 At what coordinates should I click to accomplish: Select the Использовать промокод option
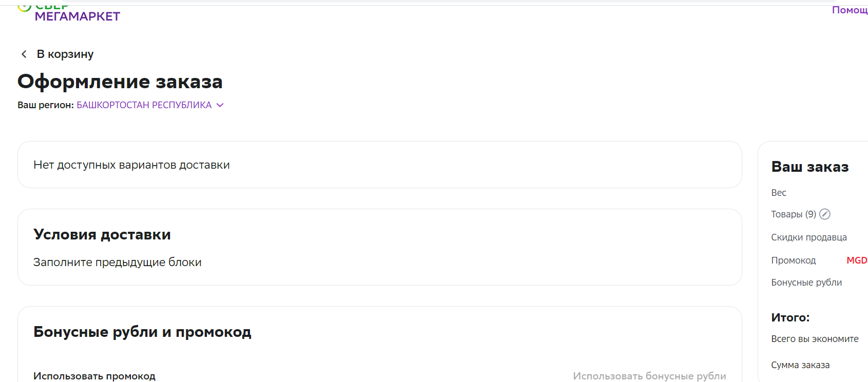coord(94,376)
